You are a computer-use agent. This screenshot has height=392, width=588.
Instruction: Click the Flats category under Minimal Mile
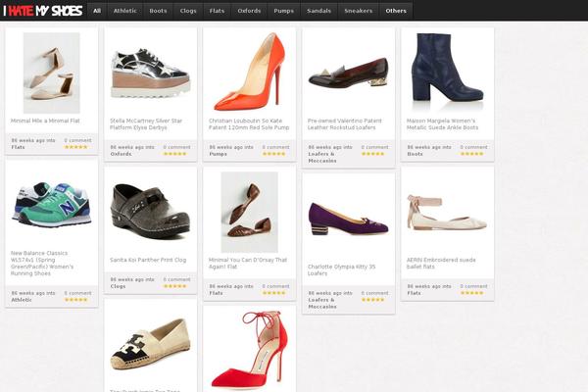click(18, 147)
